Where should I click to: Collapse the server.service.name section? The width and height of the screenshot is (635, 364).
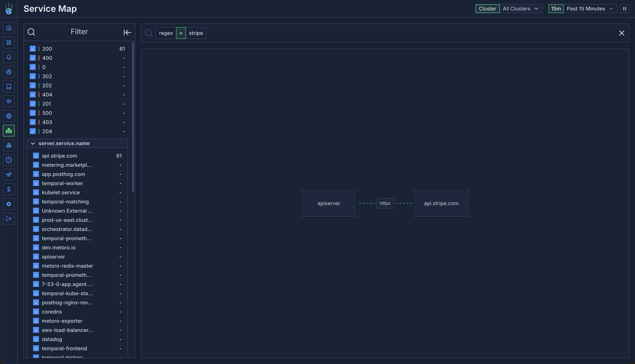click(33, 143)
